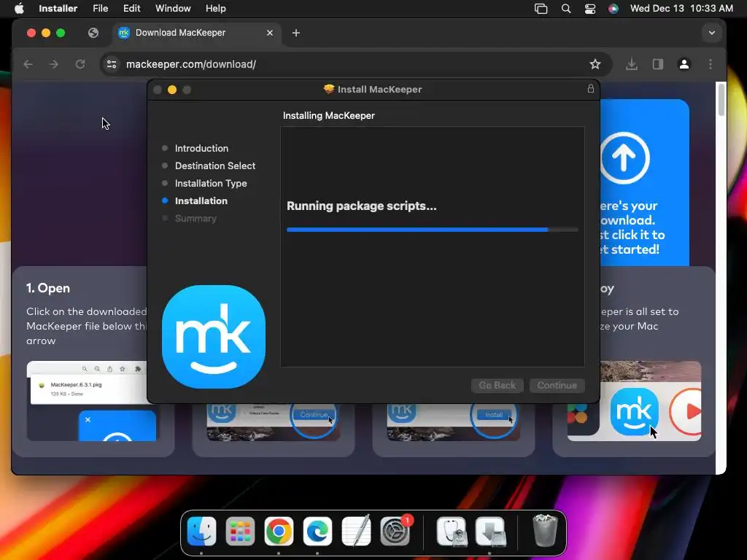Image resolution: width=747 pixels, height=560 pixels.
Task: View site information icon in address bar
Action: pyautogui.click(x=112, y=64)
